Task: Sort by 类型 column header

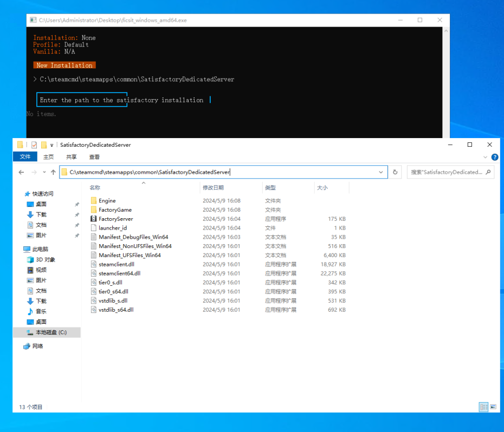Action: click(x=270, y=187)
